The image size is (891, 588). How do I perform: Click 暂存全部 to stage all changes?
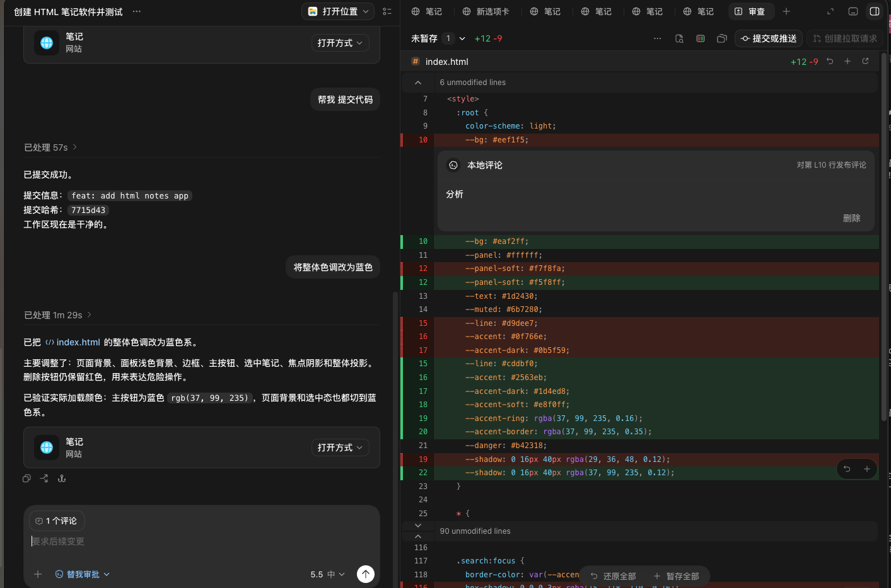tap(676, 576)
